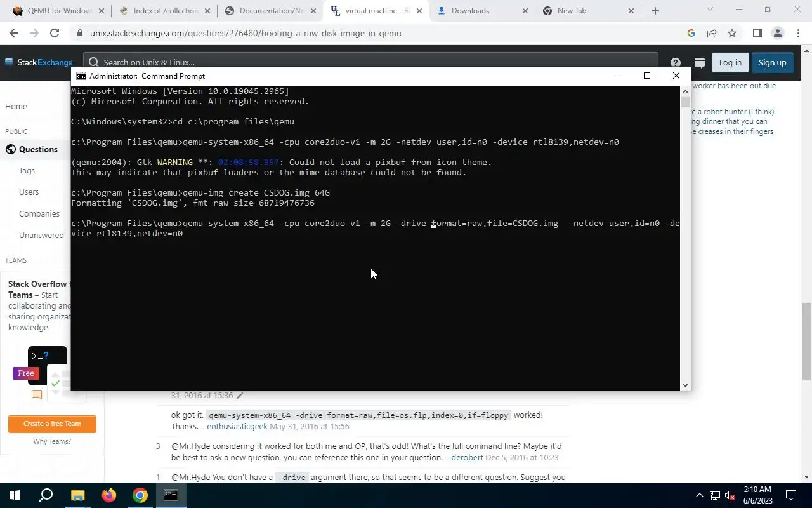This screenshot has height=508, width=812.
Task: Open Unanswered in sidebar
Action: point(41,235)
